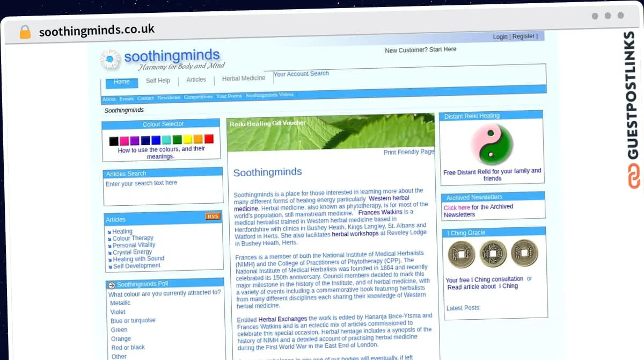The width and height of the screenshot is (644, 360).
Task: Open the Crystal Energy category
Action: [x=133, y=252]
